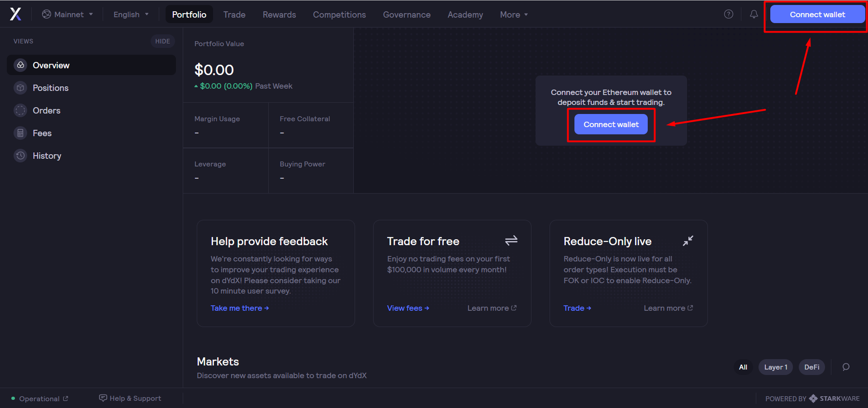The width and height of the screenshot is (868, 408).
Task: Follow the Take me there link
Action: (240, 308)
